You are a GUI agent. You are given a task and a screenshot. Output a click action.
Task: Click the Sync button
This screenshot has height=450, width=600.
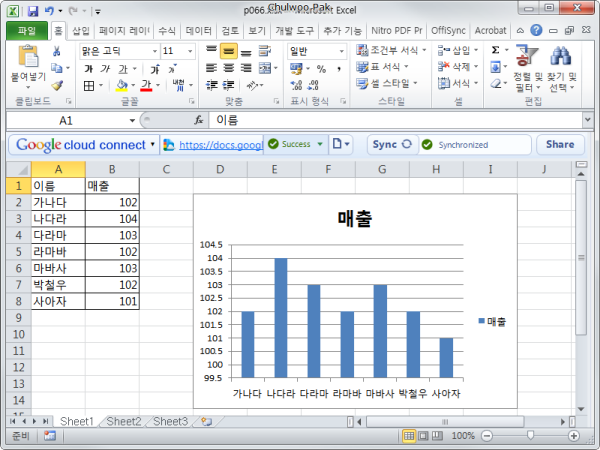tap(392, 144)
